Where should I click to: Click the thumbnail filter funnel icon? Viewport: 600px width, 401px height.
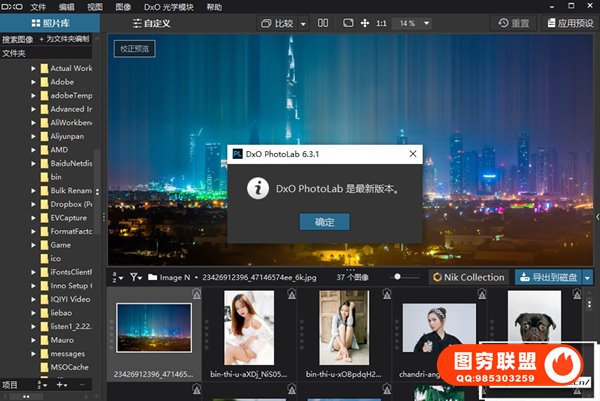135,276
